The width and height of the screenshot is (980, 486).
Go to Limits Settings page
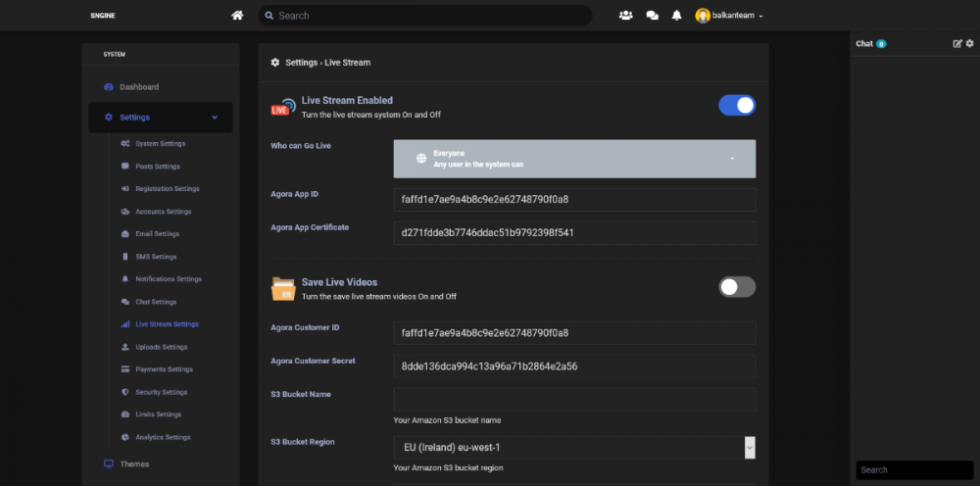point(159,414)
